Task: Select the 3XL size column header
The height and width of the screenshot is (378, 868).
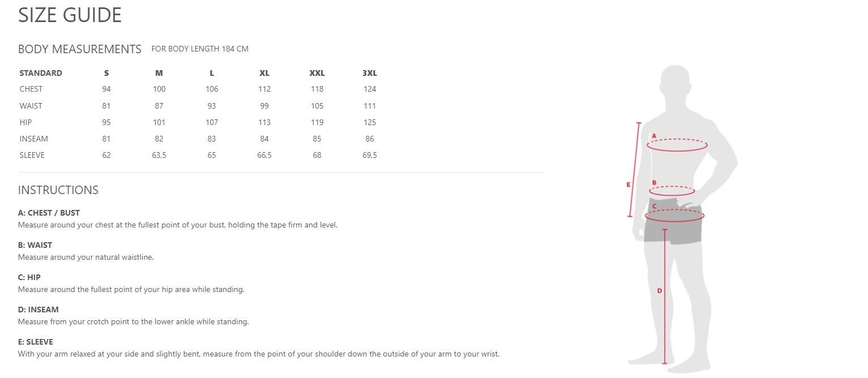Action: (370, 73)
